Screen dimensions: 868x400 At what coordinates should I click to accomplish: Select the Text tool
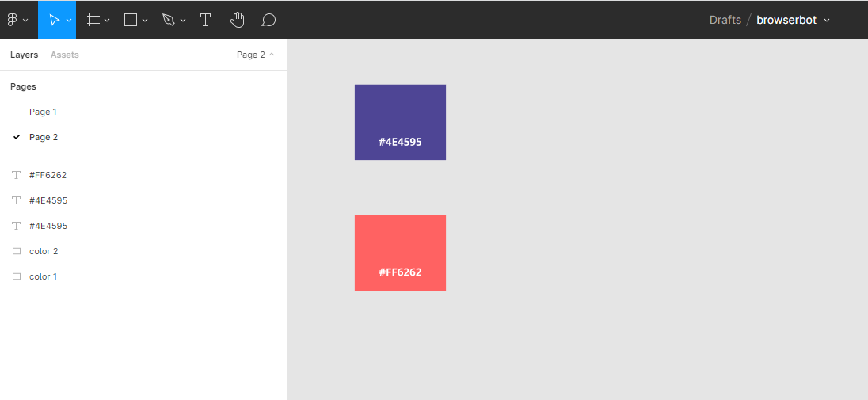pos(205,20)
